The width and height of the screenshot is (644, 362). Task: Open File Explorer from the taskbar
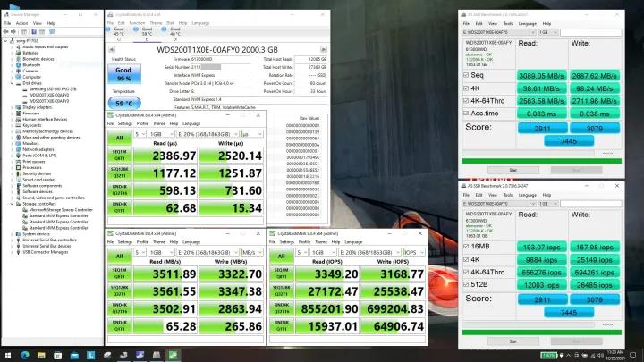pos(41,355)
